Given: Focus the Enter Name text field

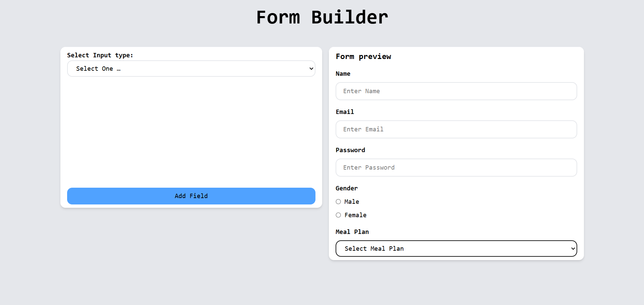Looking at the screenshot, I should click(x=456, y=91).
